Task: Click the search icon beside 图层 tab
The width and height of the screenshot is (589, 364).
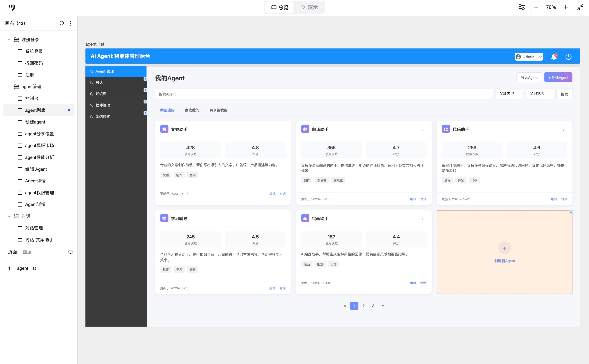Action: pos(71,252)
